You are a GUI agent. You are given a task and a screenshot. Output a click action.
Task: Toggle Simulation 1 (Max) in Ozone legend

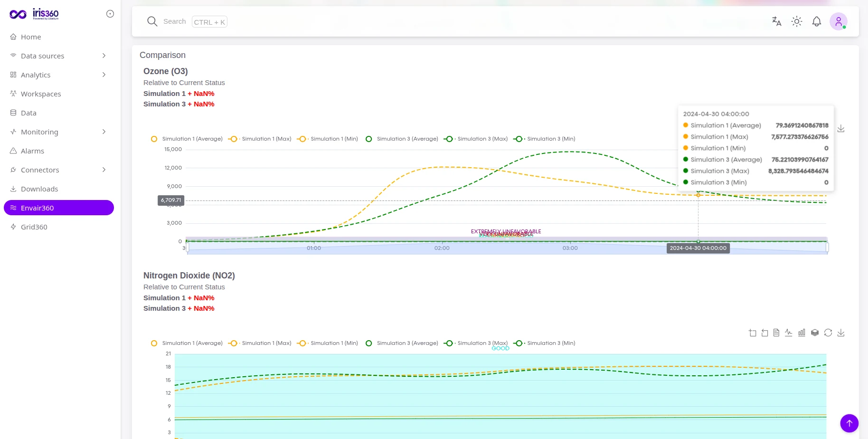(260, 139)
